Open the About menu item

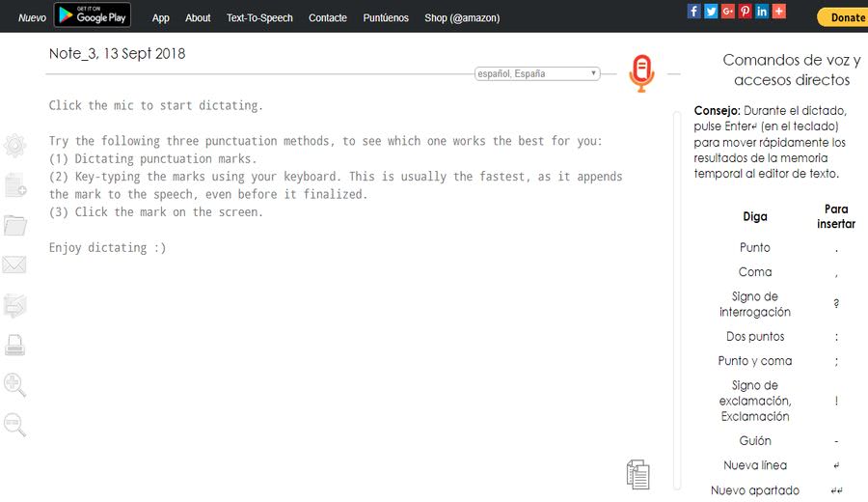[198, 17]
